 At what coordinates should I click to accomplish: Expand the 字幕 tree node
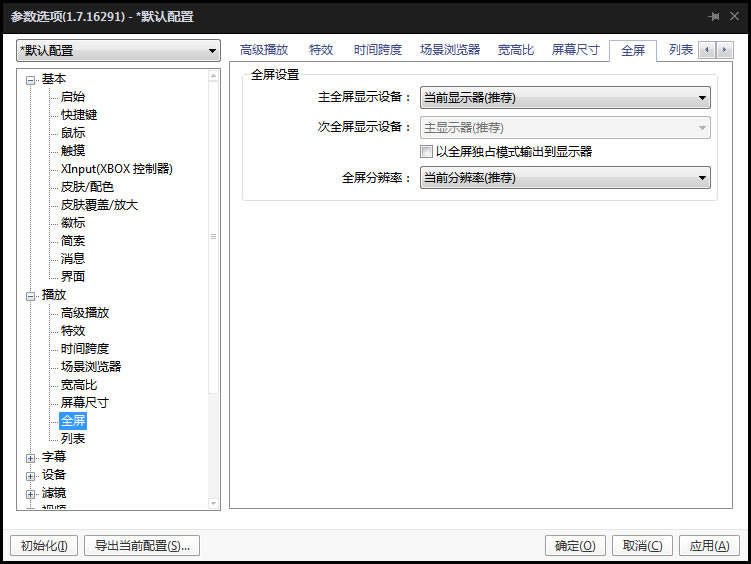click(x=30, y=457)
